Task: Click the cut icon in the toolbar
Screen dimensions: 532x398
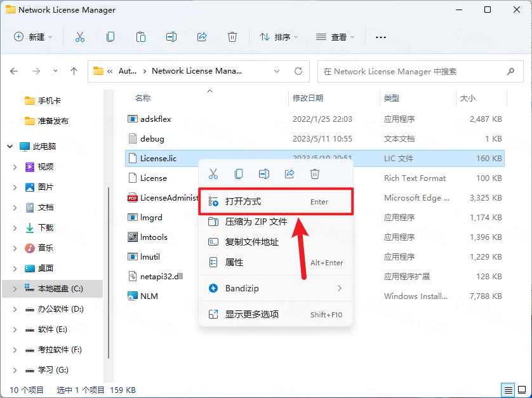Action: tap(80, 37)
